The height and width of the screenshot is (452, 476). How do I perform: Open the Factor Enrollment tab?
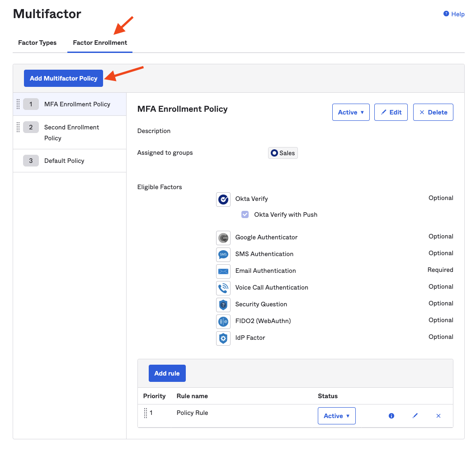99,43
